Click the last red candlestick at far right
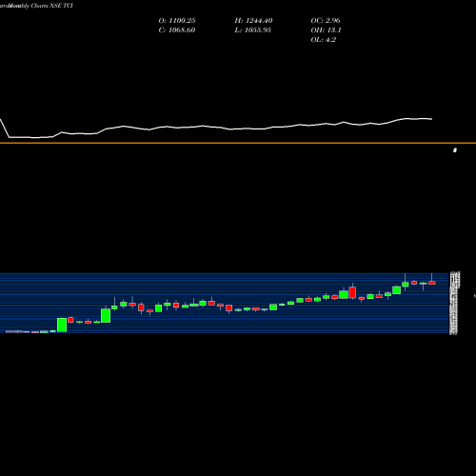The image size is (476, 476). click(x=432, y=283)
